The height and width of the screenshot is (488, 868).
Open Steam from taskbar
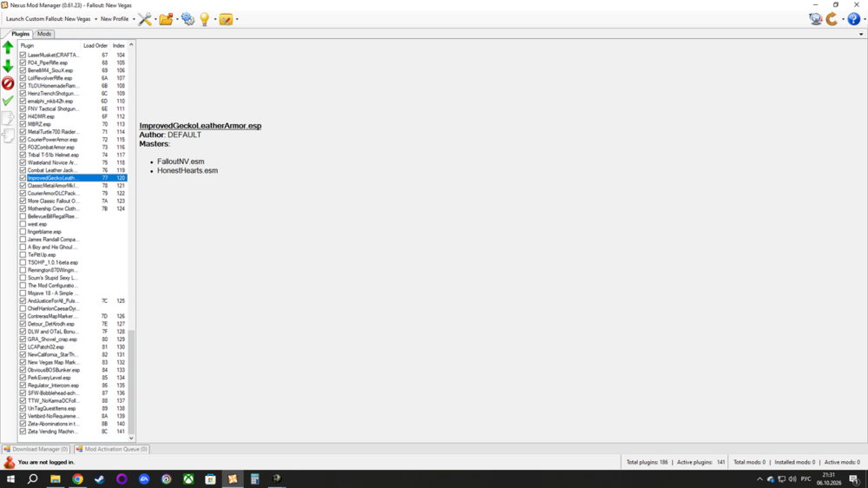pos(100,479)
